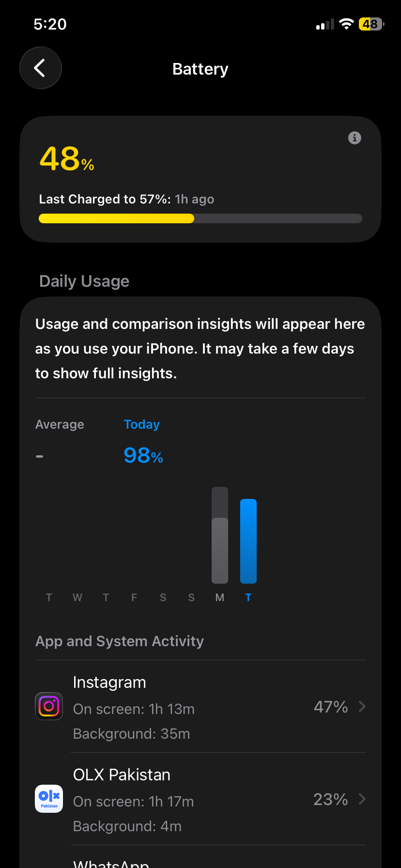Tap the Instagram app icon
Image resolution: width=401 pixels, height=868 pixels.
(x=49, y=706)
